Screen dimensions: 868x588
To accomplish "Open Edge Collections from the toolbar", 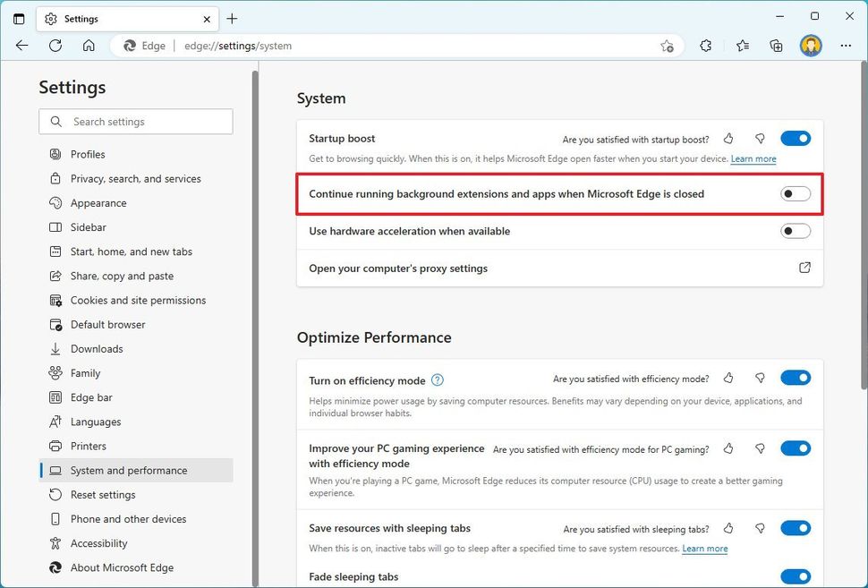I will (x=776, y=45).
